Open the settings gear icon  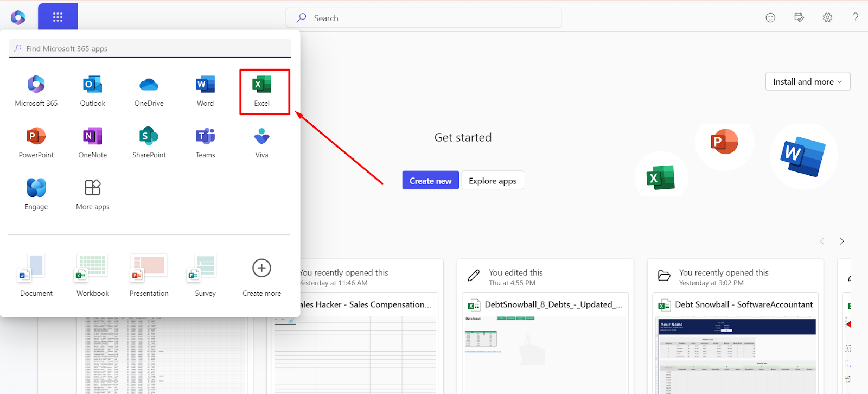pyautogui.click(x=827, y=17)
